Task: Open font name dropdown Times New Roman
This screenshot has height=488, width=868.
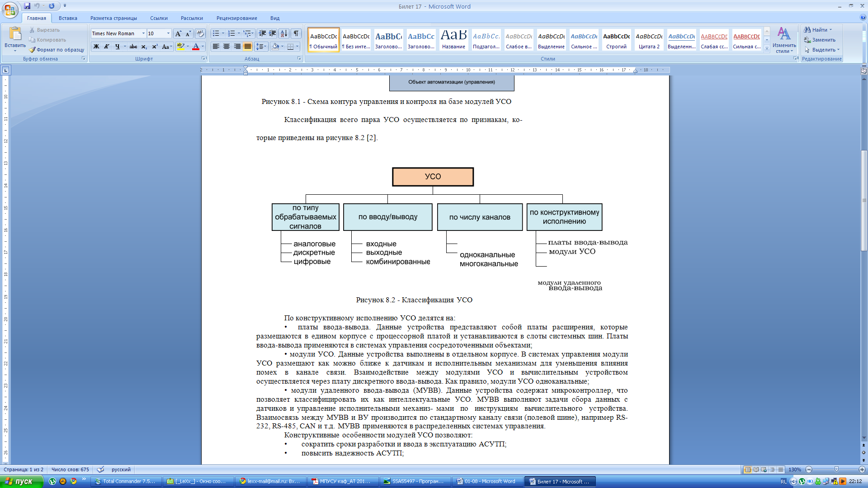Action: point(143,33)
